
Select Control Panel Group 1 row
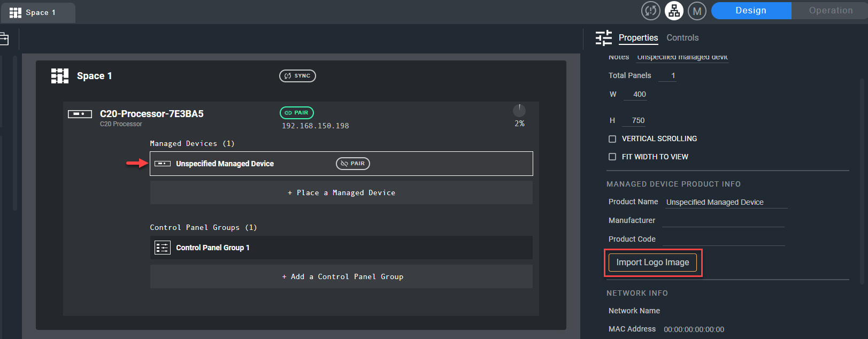click(x=341, y=248)
